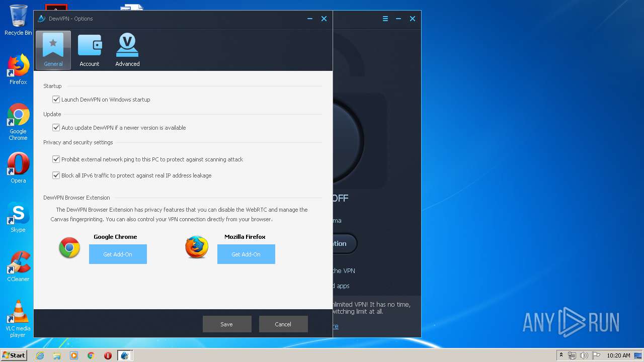Select VLC media player desktop shortcut
This screenshot has height=362, width=644.
coord(18,319)
